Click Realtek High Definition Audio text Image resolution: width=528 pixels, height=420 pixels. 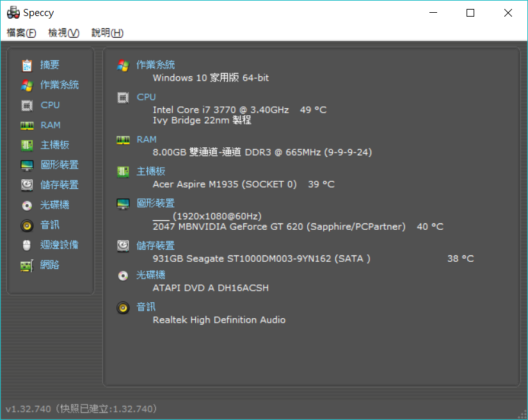[x=220, y=320]
